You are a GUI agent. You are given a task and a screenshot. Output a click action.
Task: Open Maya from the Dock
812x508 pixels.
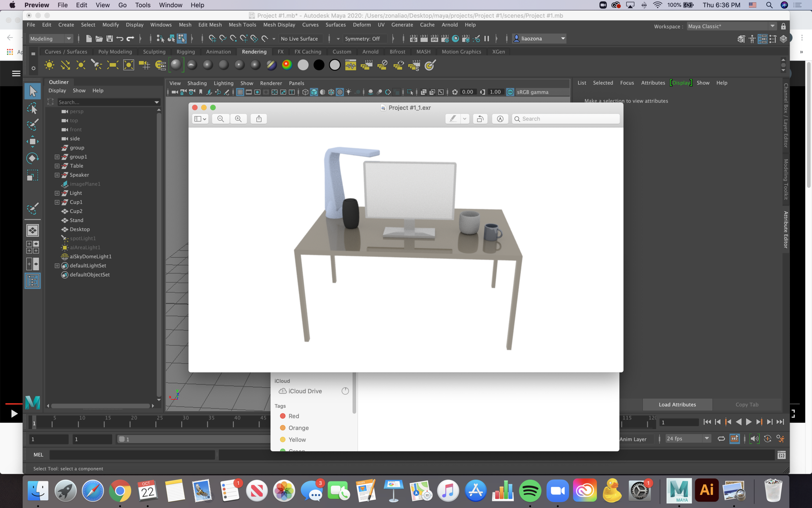[679, 490]
